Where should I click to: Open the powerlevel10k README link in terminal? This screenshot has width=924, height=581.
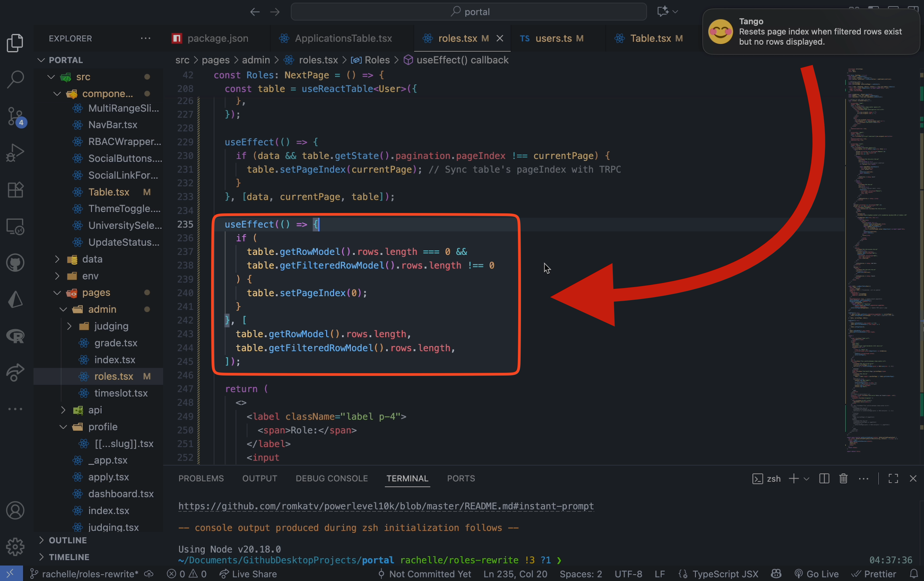(x=386, y=506)
